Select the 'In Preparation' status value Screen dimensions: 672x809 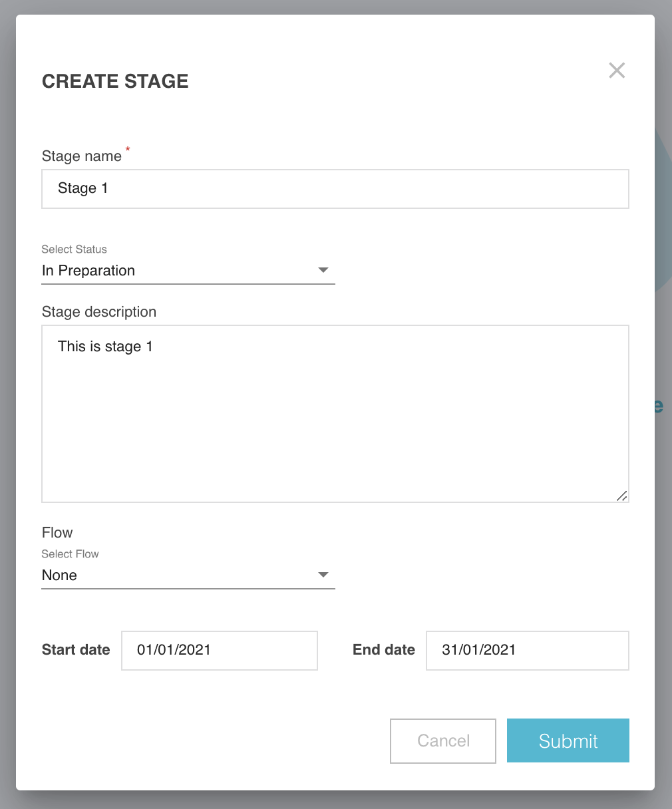point(88,271)
